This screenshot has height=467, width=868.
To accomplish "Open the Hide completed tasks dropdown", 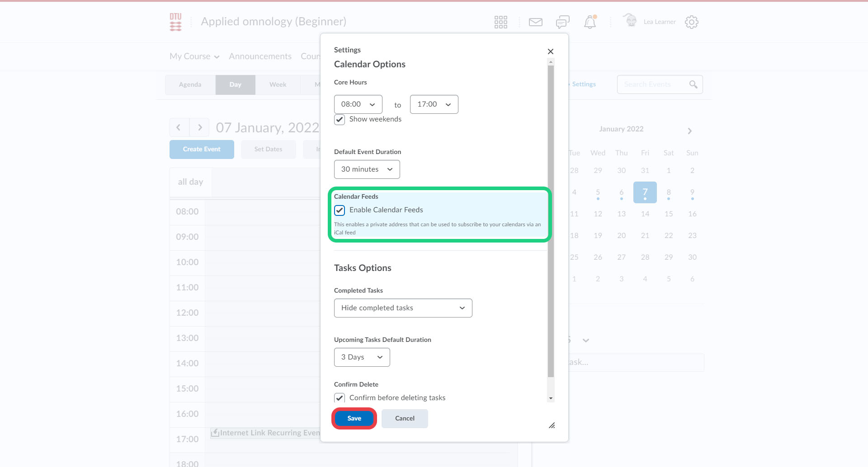I will (x=403, y=308).
